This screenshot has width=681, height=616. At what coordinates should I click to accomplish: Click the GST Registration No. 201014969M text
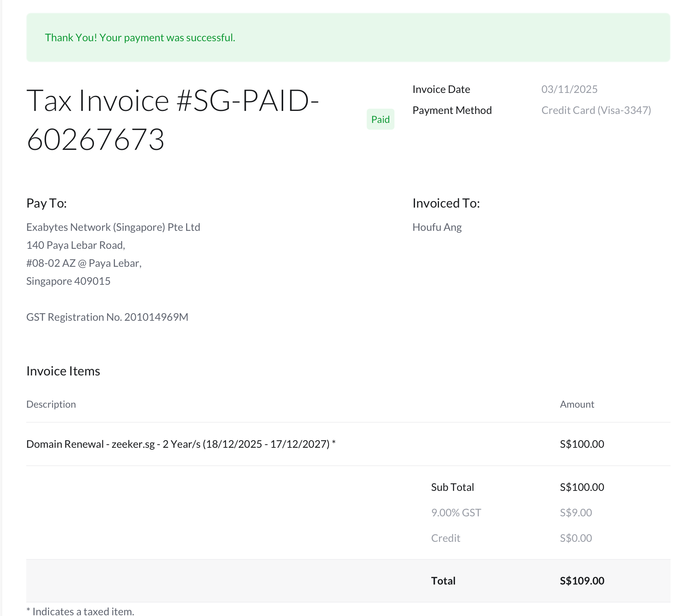point(107,317)
